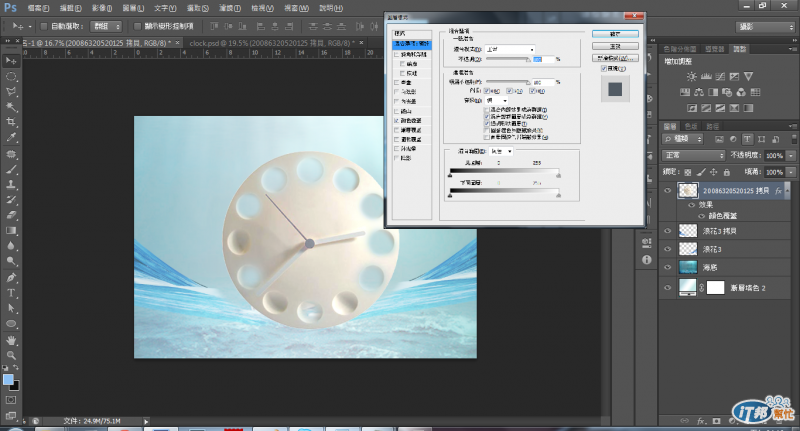Open the 攝影 workspace dropdown
Screen dimensions: 800x431
pyautogui.click(x=765, y=27)
